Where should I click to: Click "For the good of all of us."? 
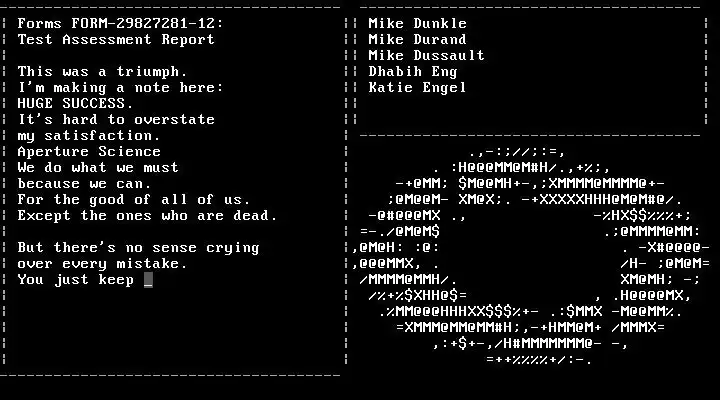coord(134,200)
